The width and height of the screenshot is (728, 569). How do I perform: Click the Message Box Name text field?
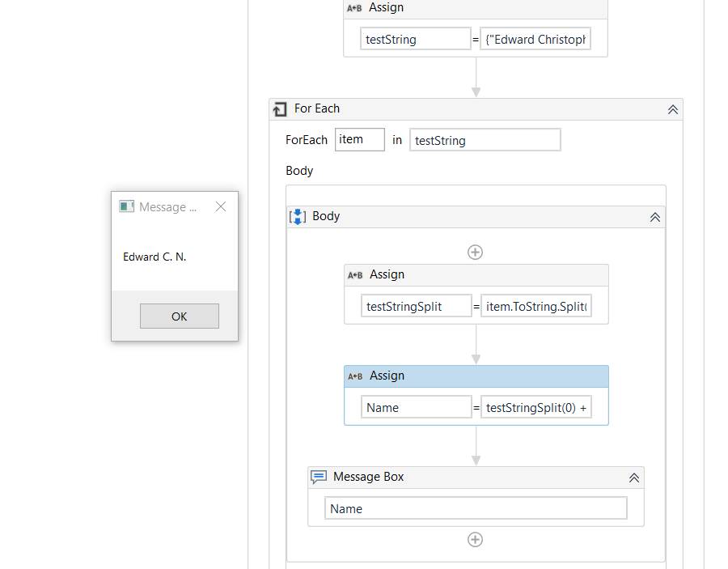(476, 509)
